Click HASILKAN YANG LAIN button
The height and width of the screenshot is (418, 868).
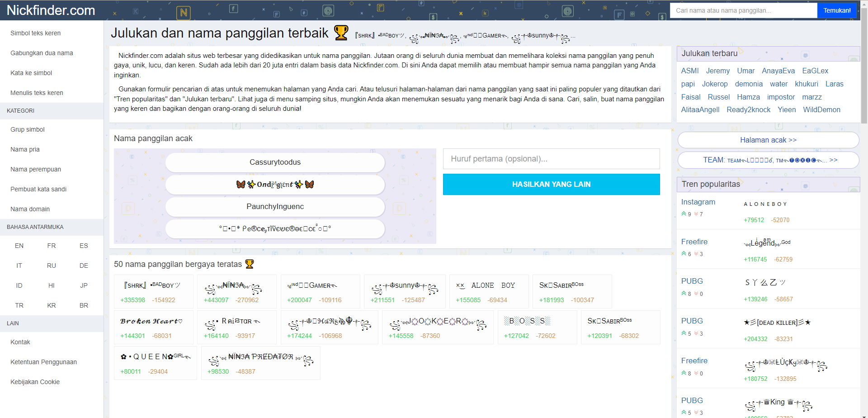pyautogui.click(x=551, y=185)
